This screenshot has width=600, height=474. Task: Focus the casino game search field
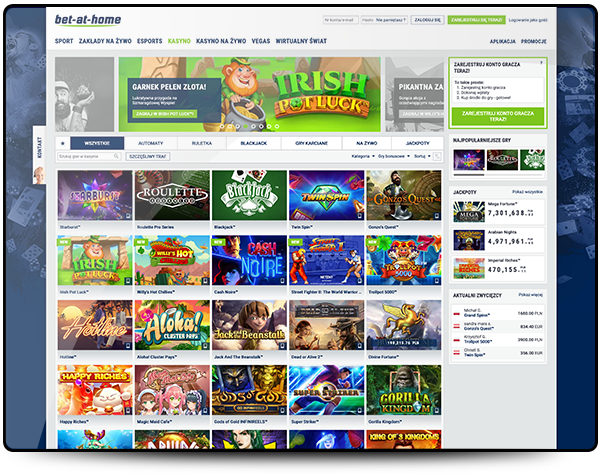tap(89, 156)
